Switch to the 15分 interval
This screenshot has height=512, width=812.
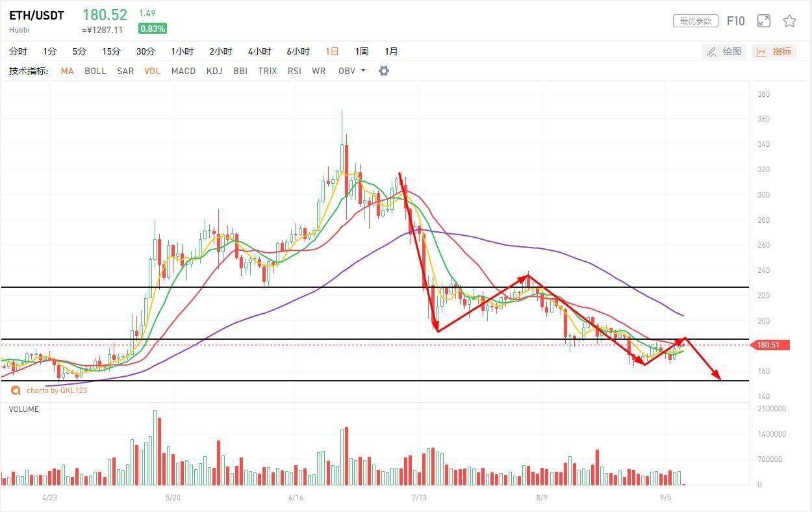tap(111, 51)
